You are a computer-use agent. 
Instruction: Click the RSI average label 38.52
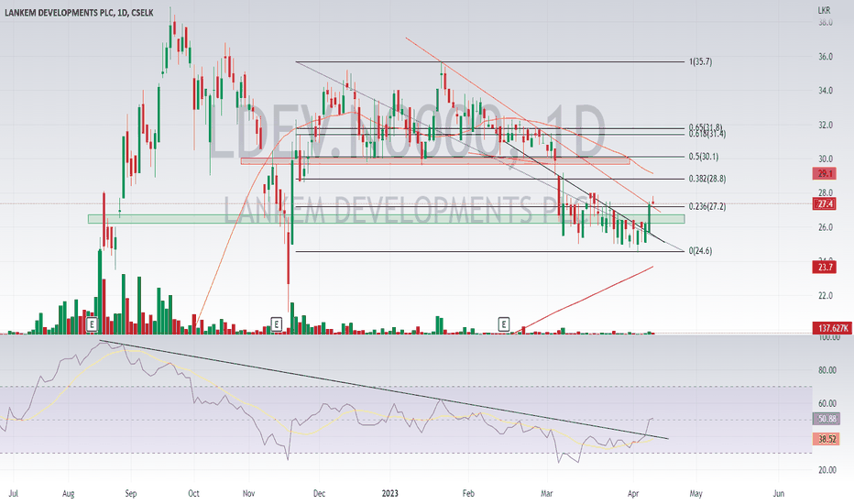827,439
